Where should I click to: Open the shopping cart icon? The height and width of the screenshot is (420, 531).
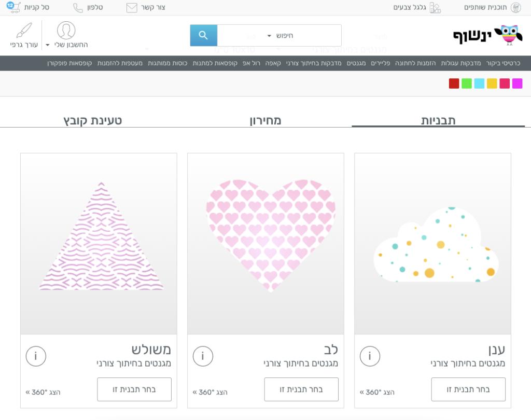point(14,7)
